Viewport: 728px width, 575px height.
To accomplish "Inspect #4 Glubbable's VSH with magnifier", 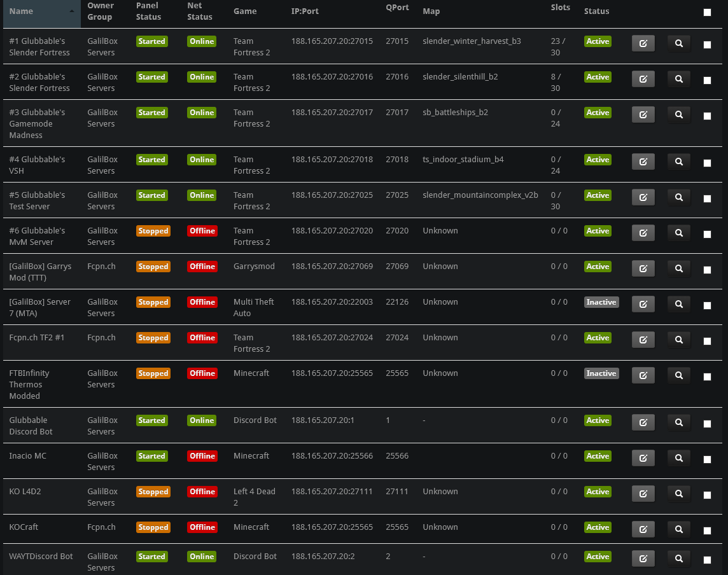I will (x=679, y=162).
